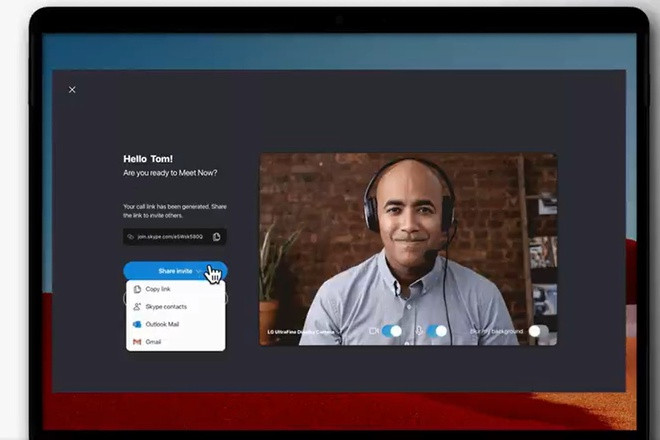Select the join.skype.com call link text

coord(170,237)
